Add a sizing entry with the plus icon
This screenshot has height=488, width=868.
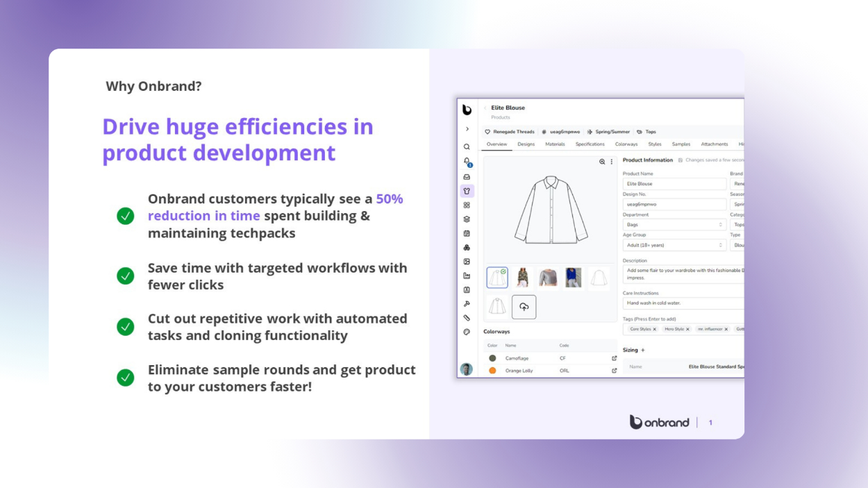643,351
